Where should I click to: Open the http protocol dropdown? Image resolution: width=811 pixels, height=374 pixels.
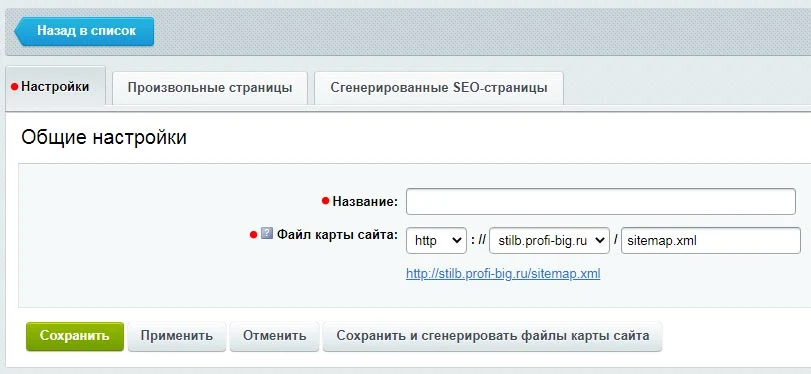tap(437, 241)
